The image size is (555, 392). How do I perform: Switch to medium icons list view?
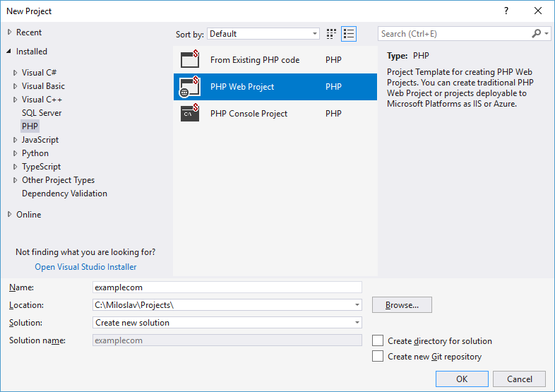349,34
